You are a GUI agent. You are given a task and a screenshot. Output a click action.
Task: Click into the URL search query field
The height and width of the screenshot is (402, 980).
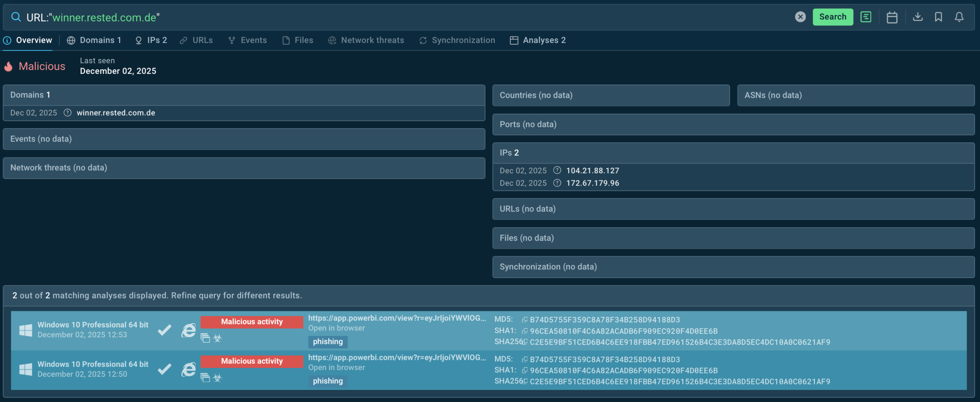[383, 17]
